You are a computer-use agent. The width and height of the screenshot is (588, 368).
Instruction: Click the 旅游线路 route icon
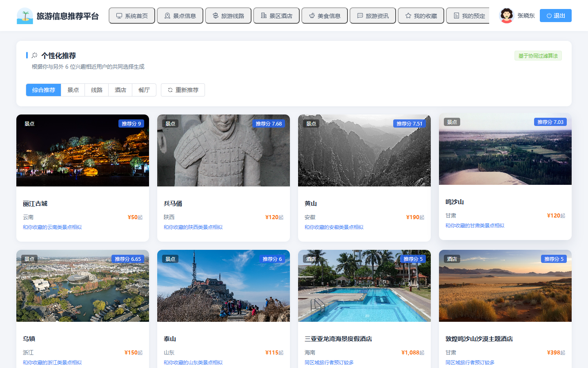coord(216,16)
